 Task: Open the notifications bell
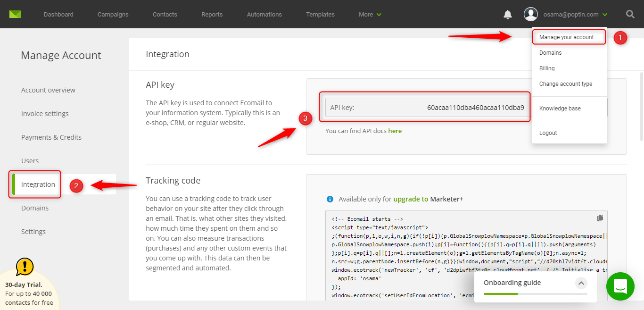(x=508, y=15)
